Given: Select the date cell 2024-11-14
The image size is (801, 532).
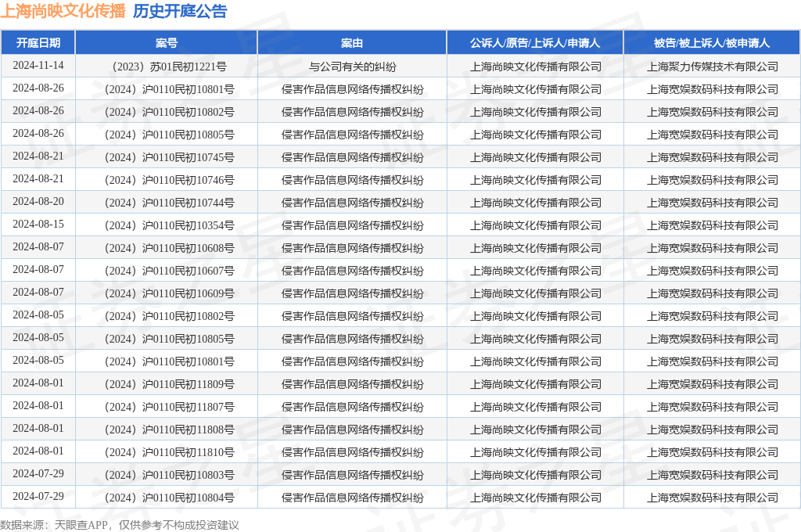Looking at the screenshot, I should [x=38, y=66].
